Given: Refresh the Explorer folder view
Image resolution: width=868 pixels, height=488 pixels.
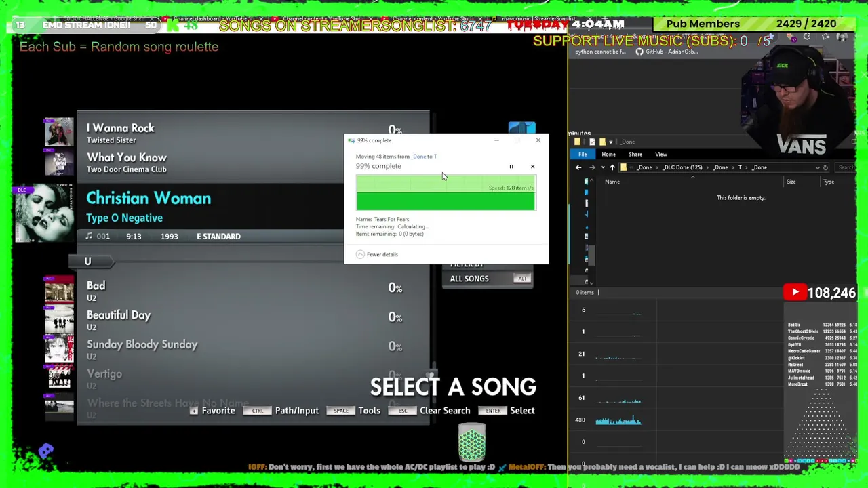Looking at the screenshot, I should [x=825, y=167].
